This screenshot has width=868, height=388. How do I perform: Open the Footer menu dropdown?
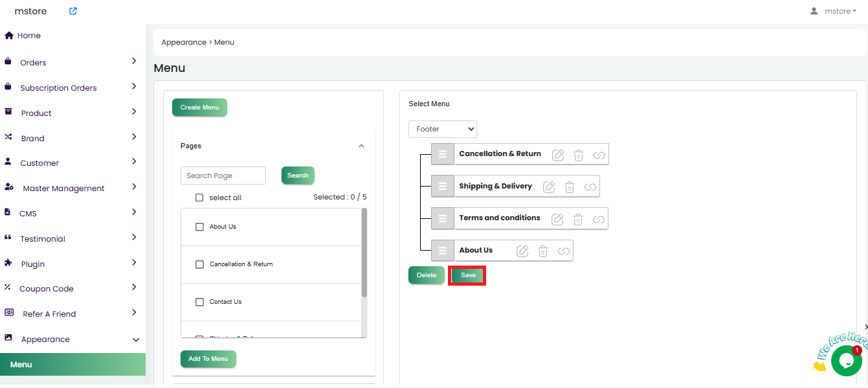click(x=443, y=129)
